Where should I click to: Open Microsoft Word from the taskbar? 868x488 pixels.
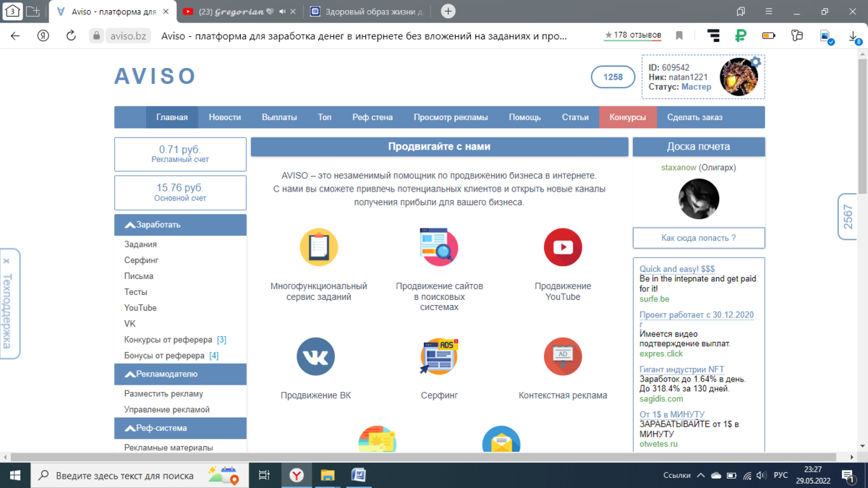(358, 475)
